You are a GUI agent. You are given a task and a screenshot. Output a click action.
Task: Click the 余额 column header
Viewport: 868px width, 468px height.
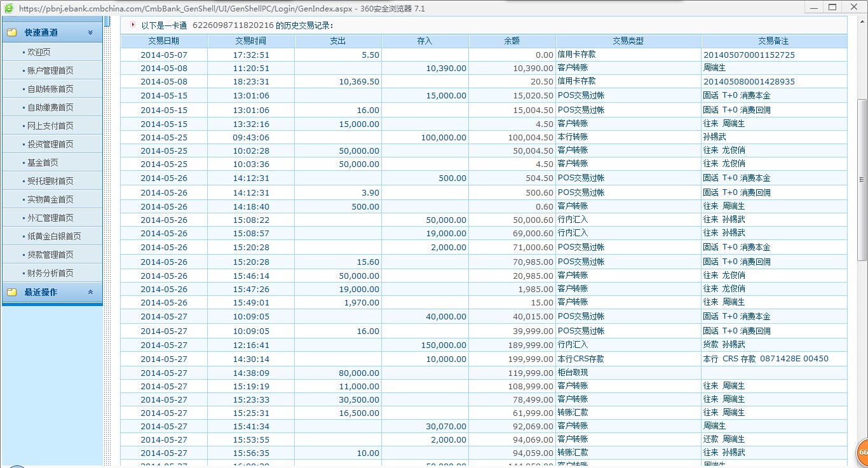click(512, 41)
